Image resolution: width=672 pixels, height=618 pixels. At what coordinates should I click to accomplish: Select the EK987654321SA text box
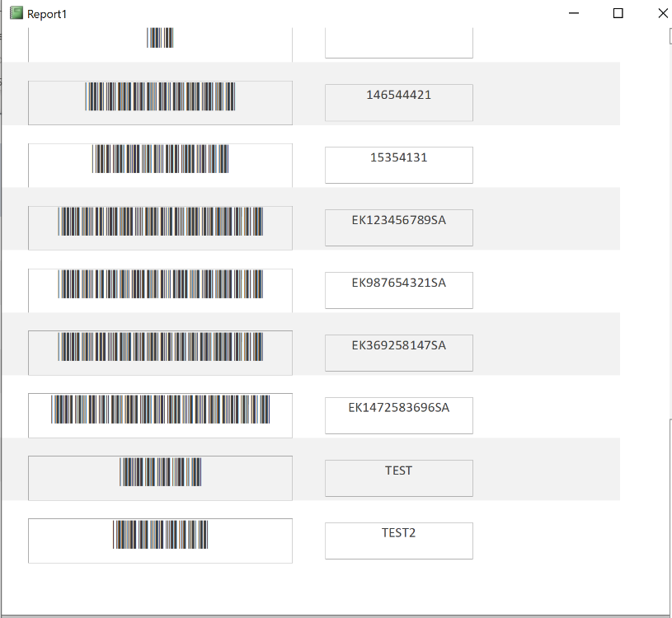pyautogui.click(x=399, y=290)
